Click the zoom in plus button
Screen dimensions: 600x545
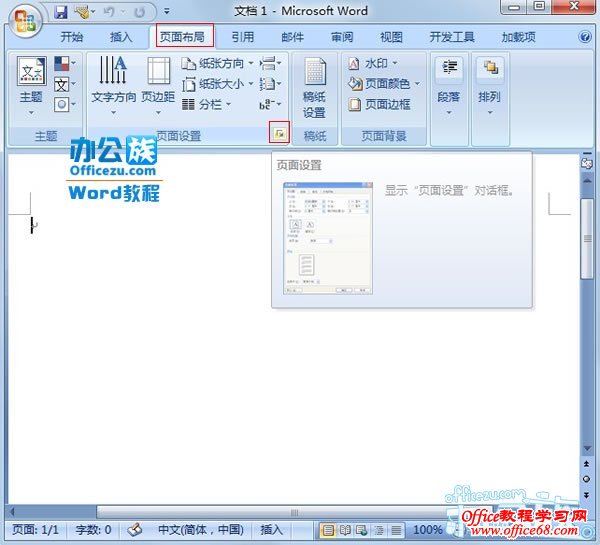click(587, 531)
